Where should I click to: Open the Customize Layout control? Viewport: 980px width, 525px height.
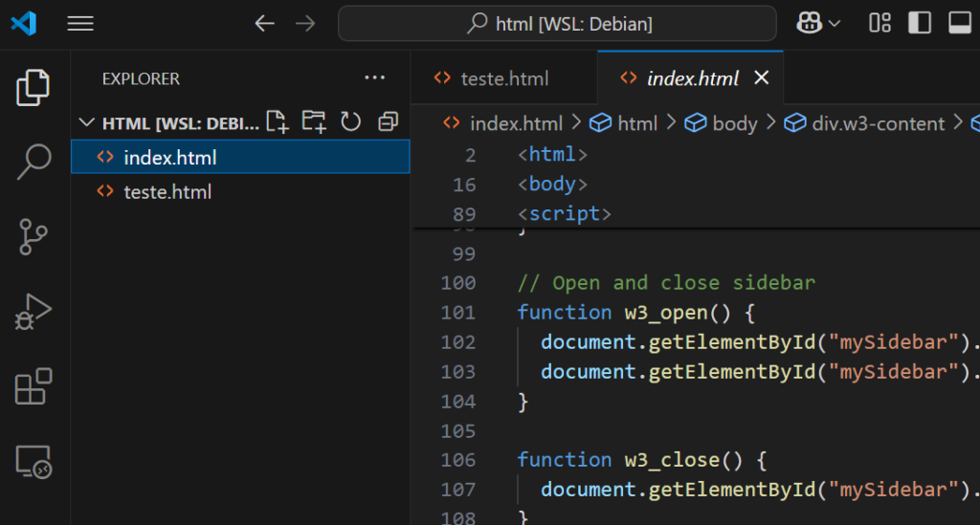pos(880,23)
